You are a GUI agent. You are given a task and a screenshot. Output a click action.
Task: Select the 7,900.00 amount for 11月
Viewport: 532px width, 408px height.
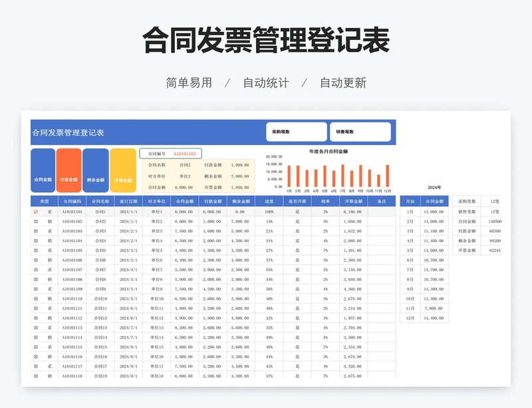pyautogui.click(x=434, y=308)
